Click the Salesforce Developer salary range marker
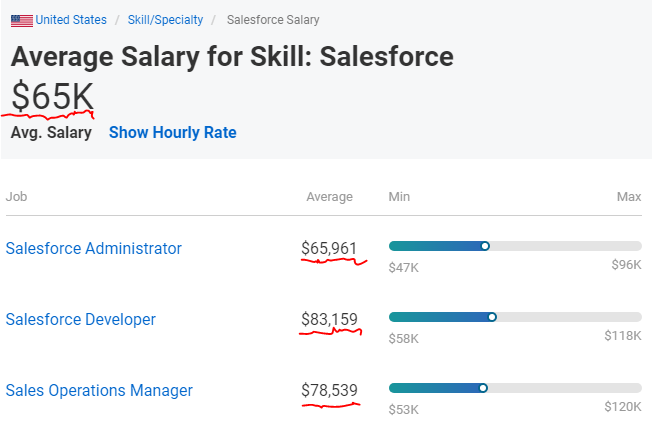 pyautogui.click(x=492, y=317)
